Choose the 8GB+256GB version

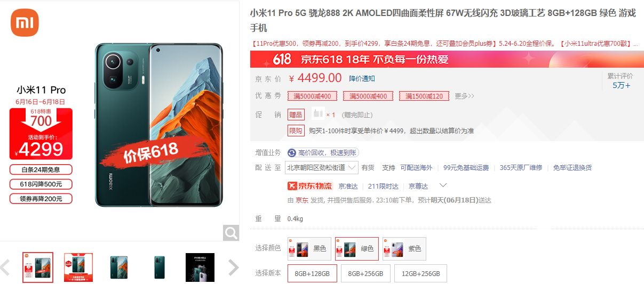[x=365, y=273]
